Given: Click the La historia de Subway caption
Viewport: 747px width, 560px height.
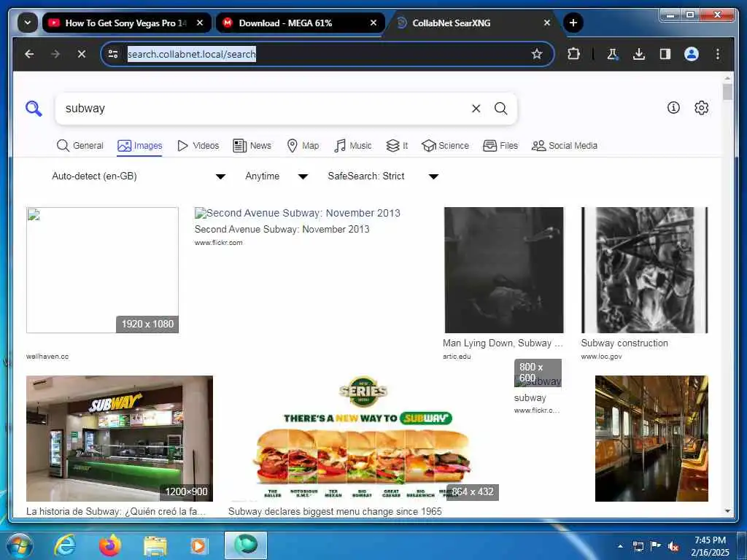Looking at the screenshot, I should point(116,511).
